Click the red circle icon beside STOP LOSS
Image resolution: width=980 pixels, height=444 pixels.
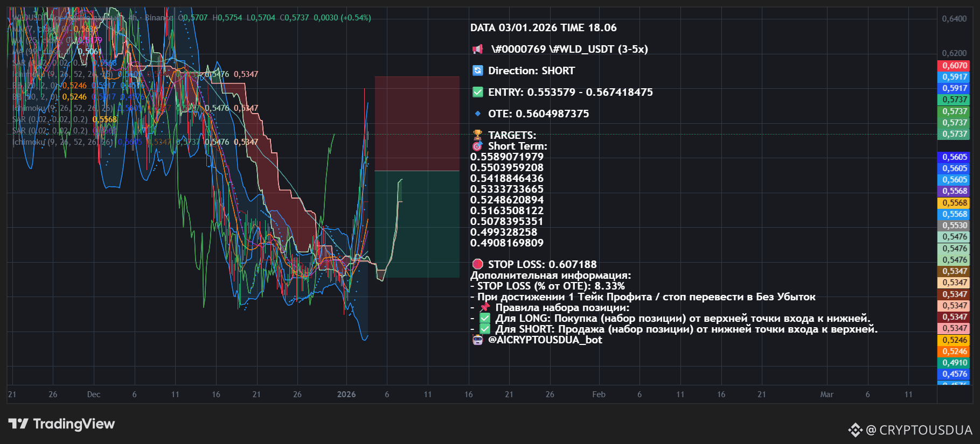(478, 264)
